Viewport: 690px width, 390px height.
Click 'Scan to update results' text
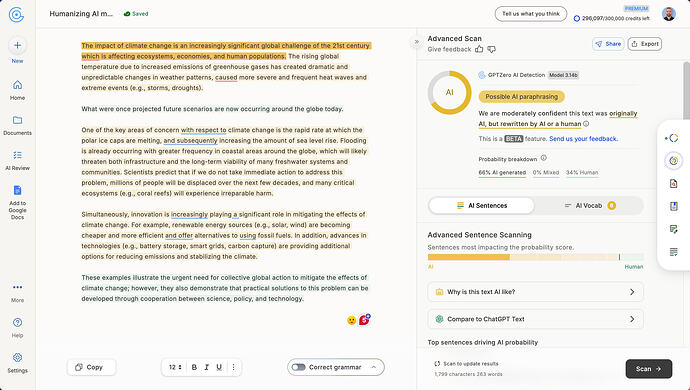pos(470,364)
